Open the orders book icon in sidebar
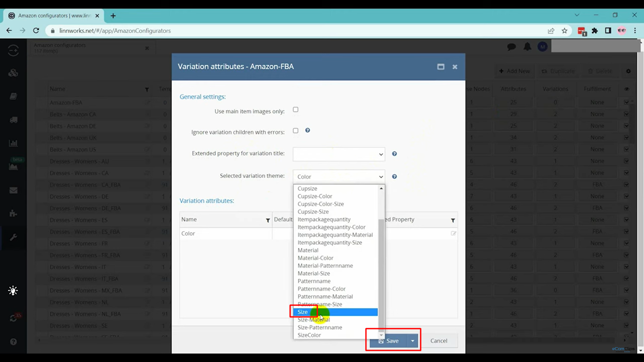Screen dimensions: 644x362 click(13, 96)
